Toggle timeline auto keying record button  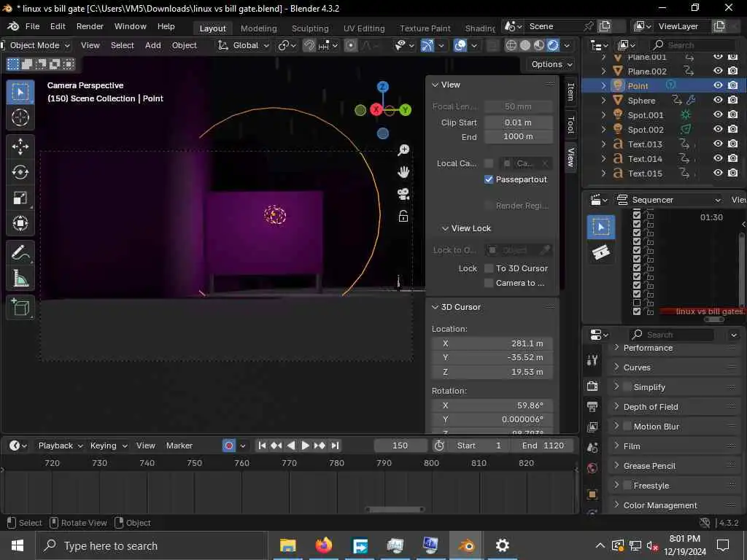click(228, 446)
